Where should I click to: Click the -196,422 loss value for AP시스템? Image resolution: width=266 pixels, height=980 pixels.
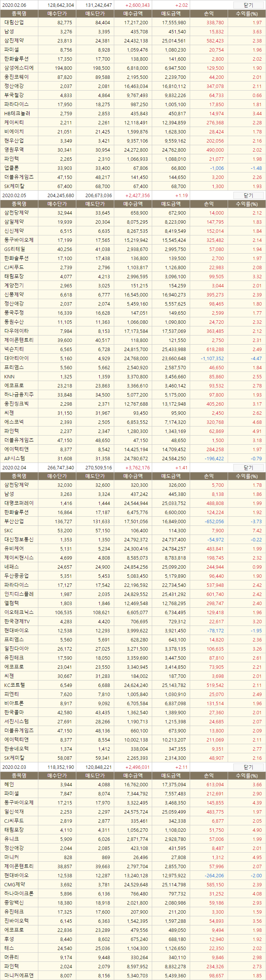click(214, 458)
